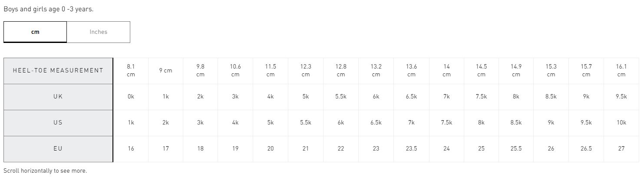Click the EU size 23.5 cell
The width and height of the screenshot is (644, 177).
[x=411, y=149]
